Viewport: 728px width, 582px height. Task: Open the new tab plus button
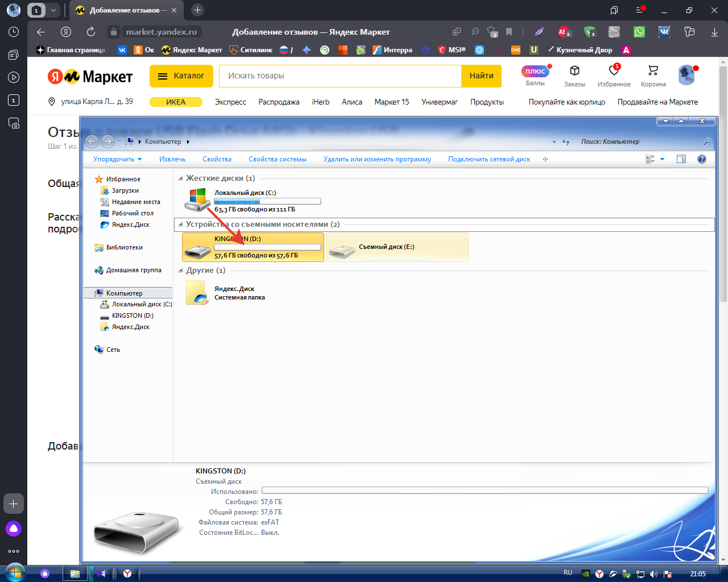pos(197,10)
